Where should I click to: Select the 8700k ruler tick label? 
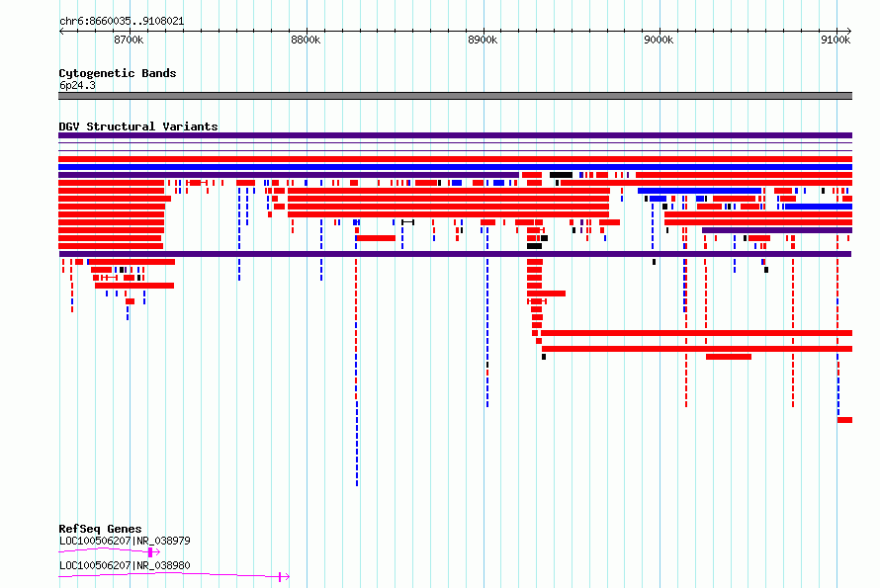[129, 40]
